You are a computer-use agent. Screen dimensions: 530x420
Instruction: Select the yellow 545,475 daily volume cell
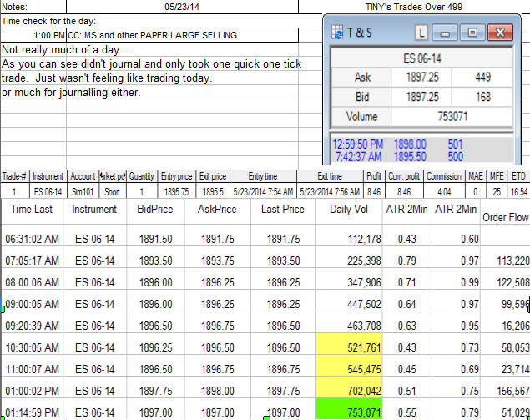point(349,366)
